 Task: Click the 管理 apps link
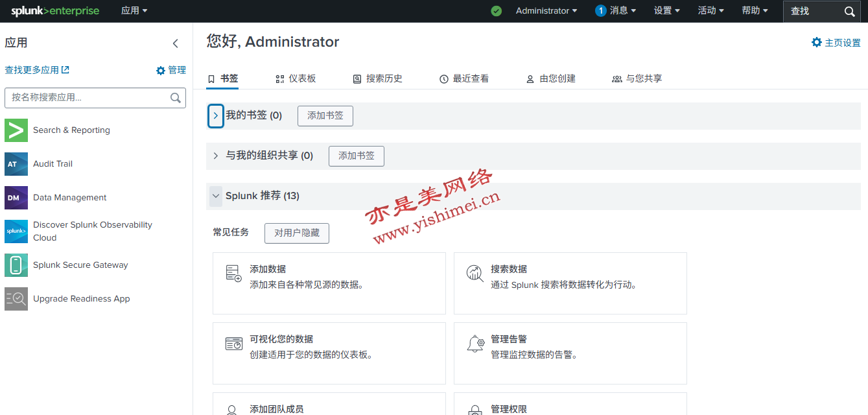coord(171,70)
